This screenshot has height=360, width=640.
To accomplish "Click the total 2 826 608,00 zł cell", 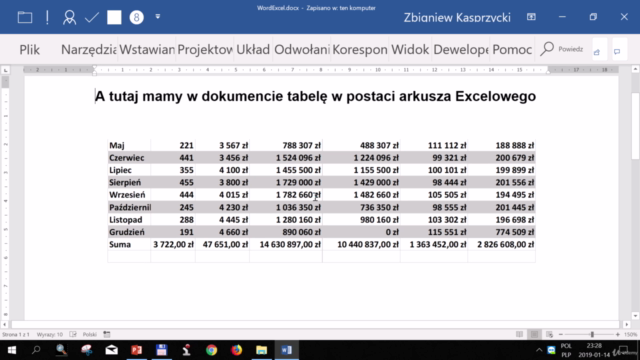I will click(502, 244).
